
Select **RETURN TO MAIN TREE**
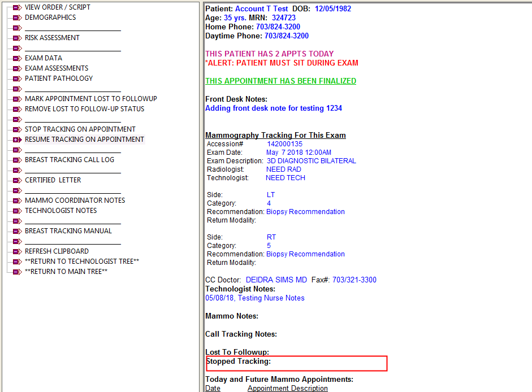[66, 272]
